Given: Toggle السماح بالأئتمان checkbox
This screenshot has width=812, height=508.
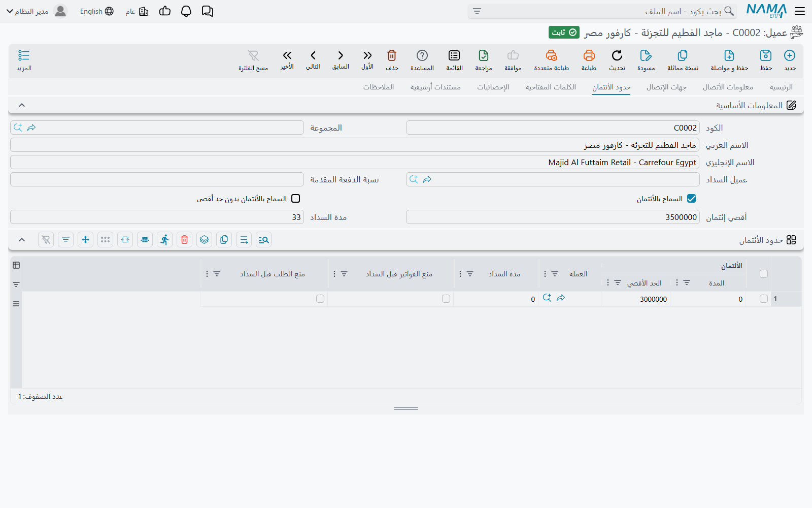Looking at the screenshot, I should pyautogui.click(x=691, y=199).
